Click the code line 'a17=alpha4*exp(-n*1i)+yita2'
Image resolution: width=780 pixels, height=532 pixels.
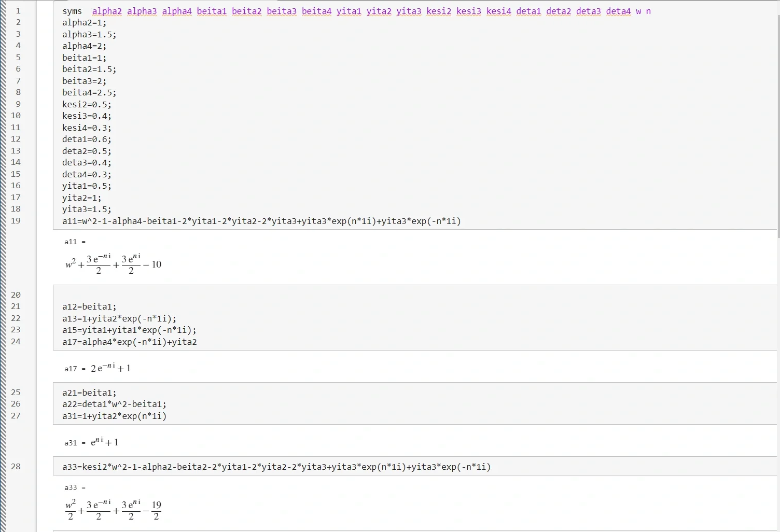coord(130,342)
